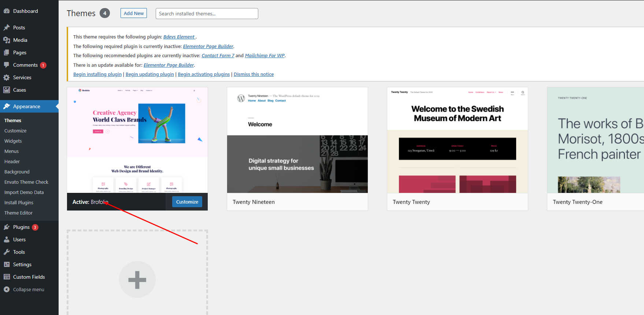Screen dimensions: 644x315
Task: Open Background submenu item
Action: [17, 172]
